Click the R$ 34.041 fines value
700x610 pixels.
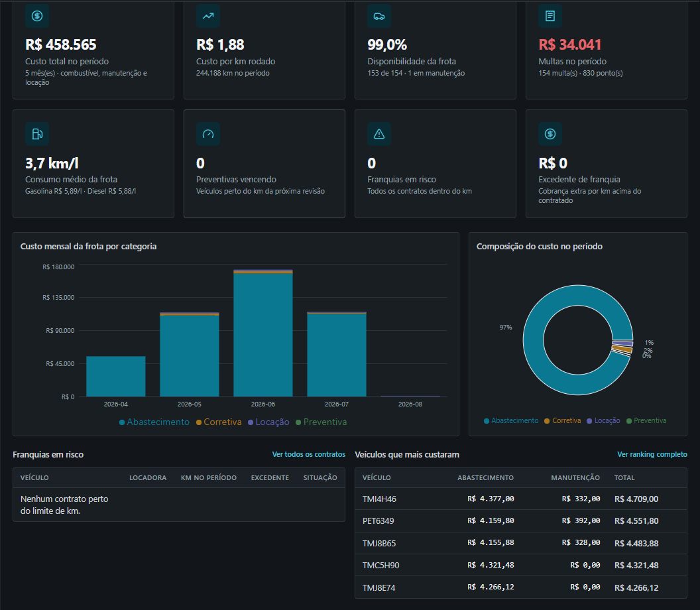click(x=569, y=44)
